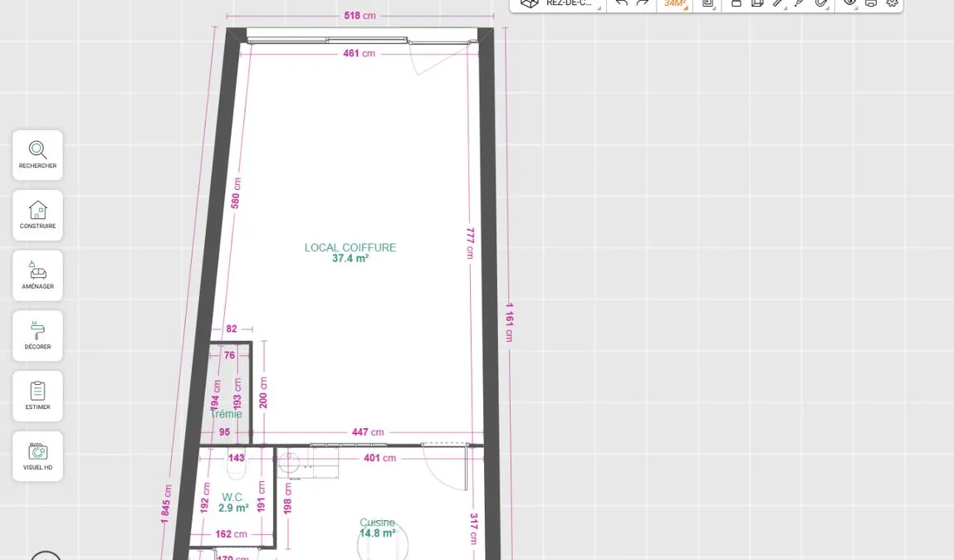Open the Aménager furniture panel
Viewport: 954px width, 560px height.
[37, 275]
